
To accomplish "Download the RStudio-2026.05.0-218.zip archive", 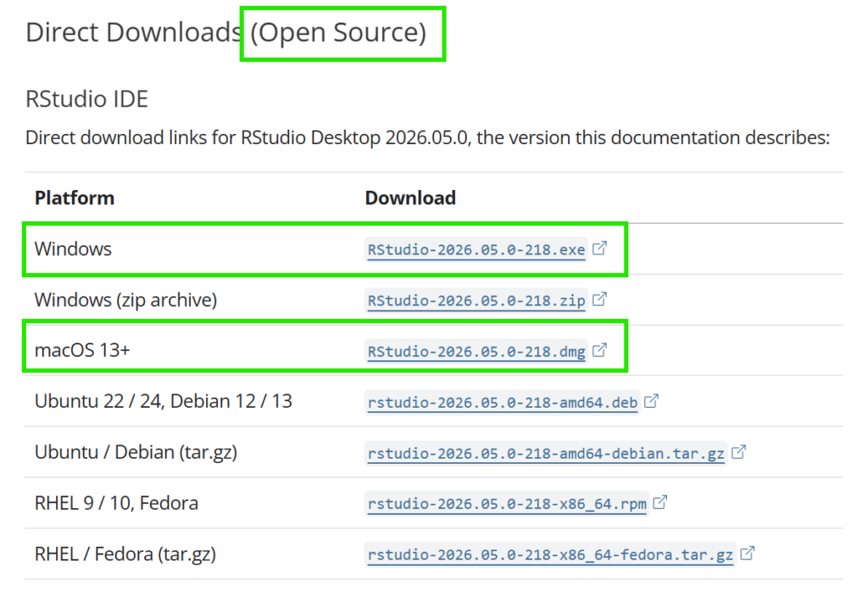I will pos(476,301).
